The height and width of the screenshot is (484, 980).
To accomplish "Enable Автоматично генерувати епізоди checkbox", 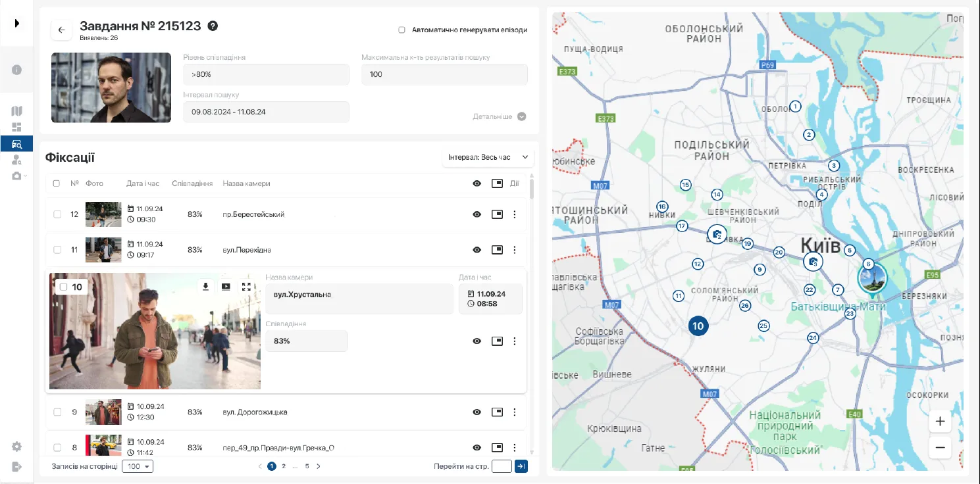I will tap(401, 30).
